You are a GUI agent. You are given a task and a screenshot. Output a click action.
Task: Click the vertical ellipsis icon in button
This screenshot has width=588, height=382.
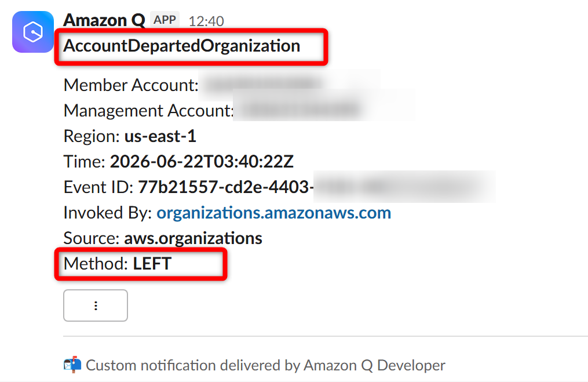96,305
